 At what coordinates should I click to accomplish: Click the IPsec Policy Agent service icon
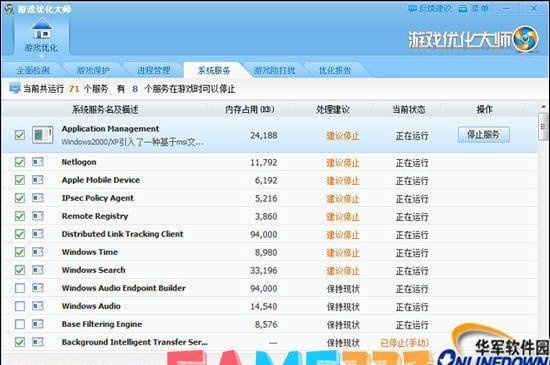(x=38, y=198)
